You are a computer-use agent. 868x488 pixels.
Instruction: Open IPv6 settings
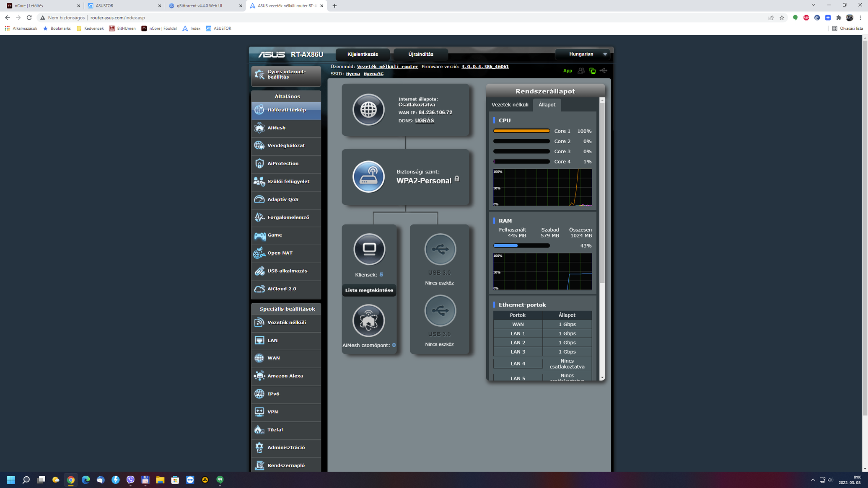286,394
